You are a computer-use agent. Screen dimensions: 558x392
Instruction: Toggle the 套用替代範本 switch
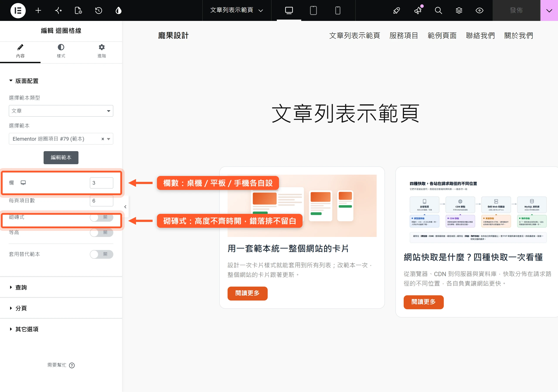101,254
